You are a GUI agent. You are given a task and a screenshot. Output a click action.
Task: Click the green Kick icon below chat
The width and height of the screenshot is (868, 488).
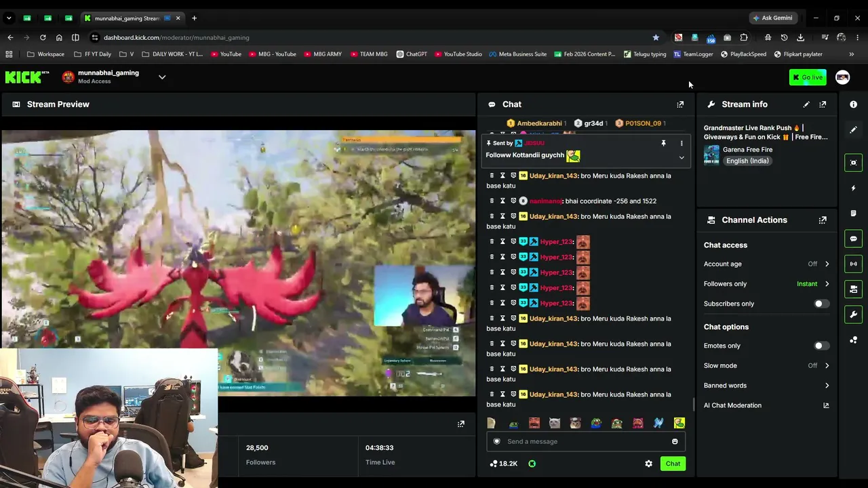coord(532,464)
